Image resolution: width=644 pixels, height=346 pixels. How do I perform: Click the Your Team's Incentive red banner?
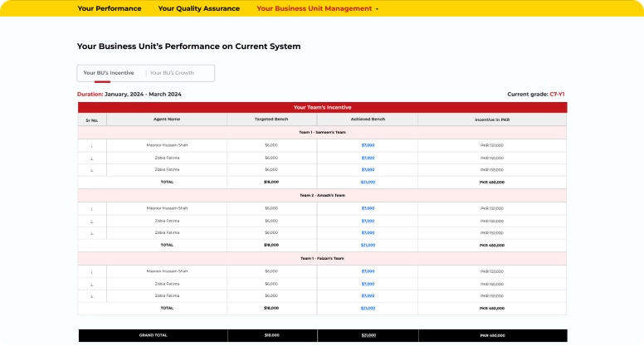[322, 107]
